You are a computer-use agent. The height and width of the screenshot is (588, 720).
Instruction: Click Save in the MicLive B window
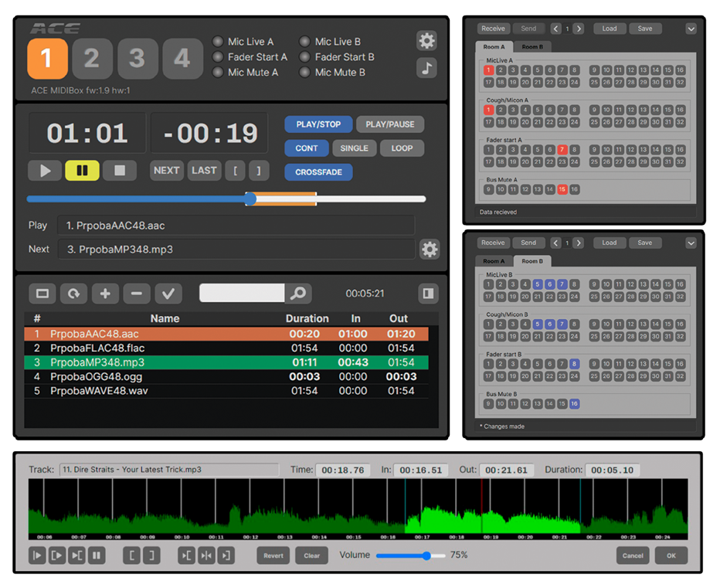coord(645,243)
